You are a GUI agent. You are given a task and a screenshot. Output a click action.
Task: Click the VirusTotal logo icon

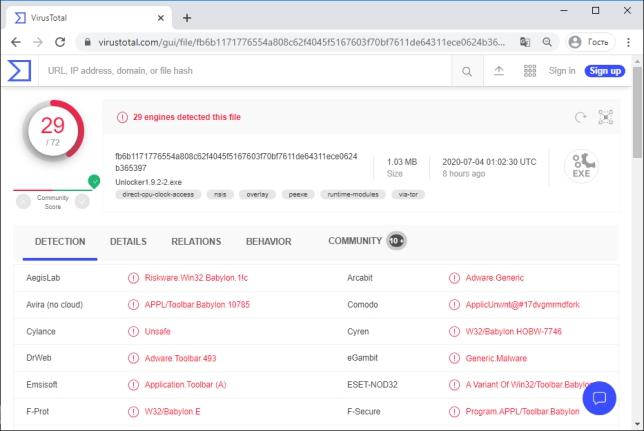[19, 70]
